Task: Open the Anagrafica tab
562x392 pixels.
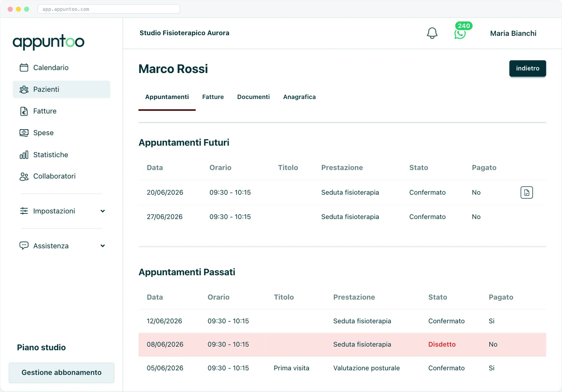Action: pos(299,97)
